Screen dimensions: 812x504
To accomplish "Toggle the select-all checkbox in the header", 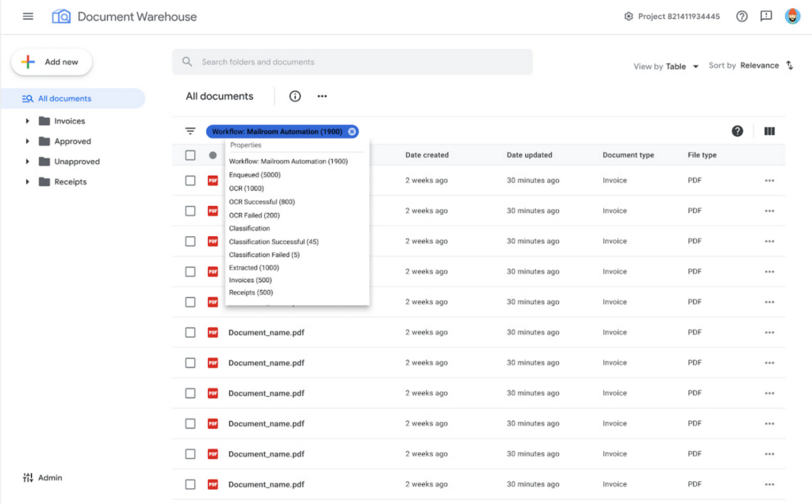I will point(190,155).
